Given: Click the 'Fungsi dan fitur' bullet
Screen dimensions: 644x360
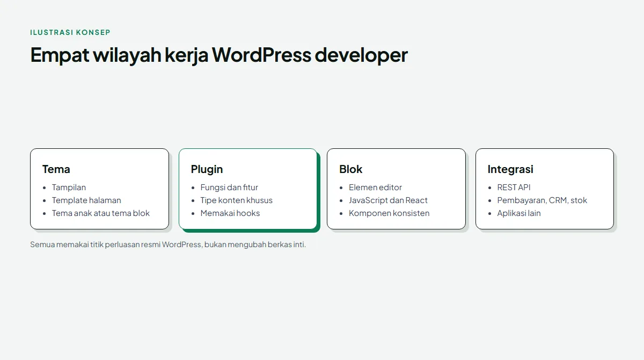Looking at the screenshot, I should pos(229,188).
